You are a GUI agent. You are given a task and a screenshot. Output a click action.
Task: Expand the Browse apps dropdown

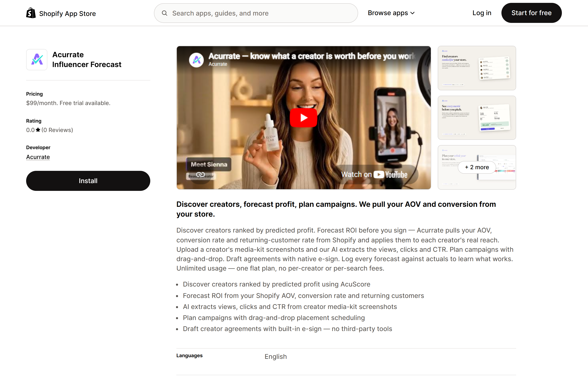coord(391,13)
